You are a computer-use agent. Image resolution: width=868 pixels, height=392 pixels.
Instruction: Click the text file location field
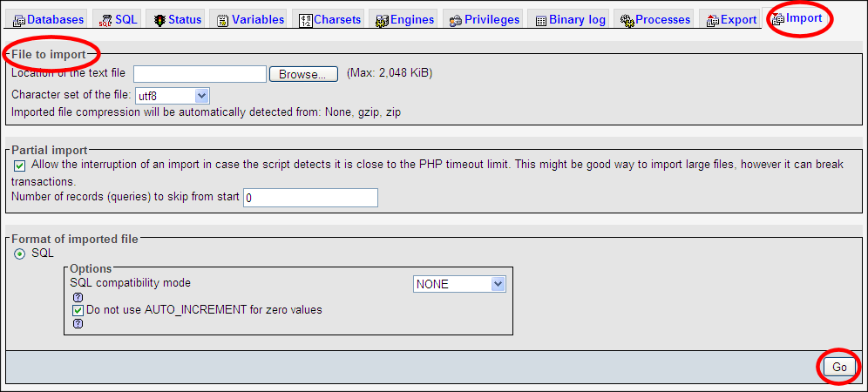pyautogui.click(x=200, y=74)
